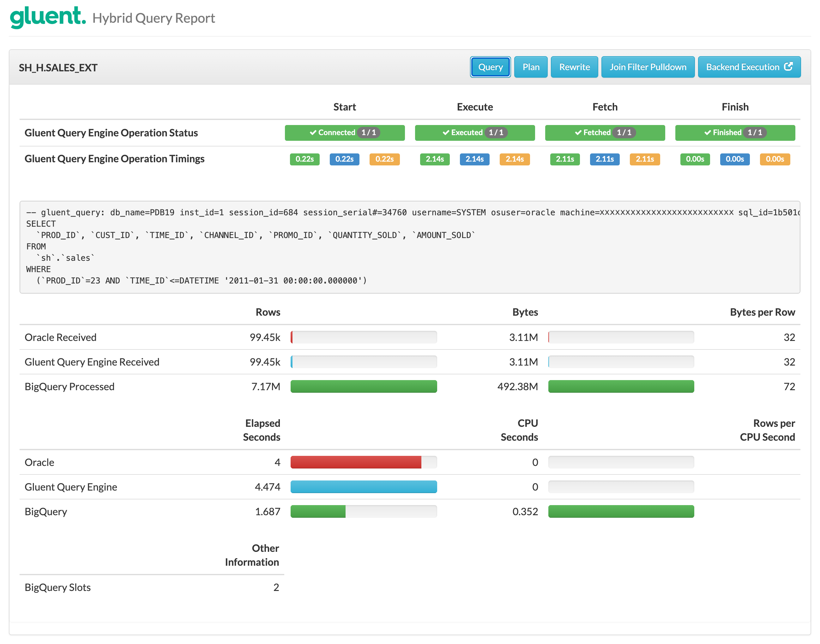Click the Other Information header
This screenshot has height=644, width=820.
pyautogui.click(x=252, y=555)
